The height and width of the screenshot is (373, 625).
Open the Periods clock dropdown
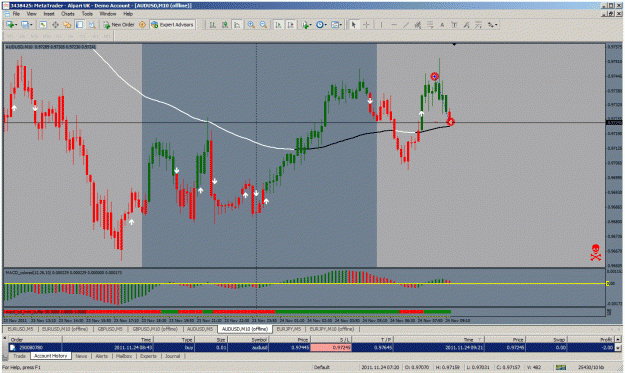click(x=321, y=25)
